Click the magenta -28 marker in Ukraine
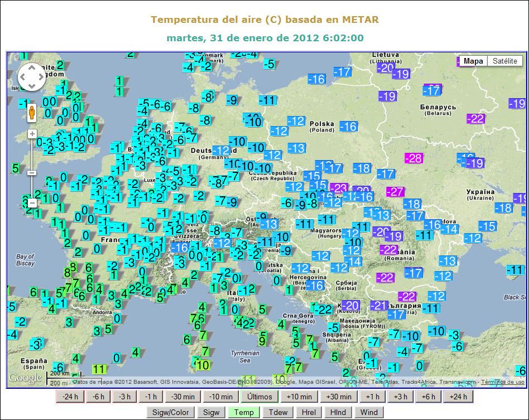Viewport: 529px width, 420px height. click(x=414, y=158)
